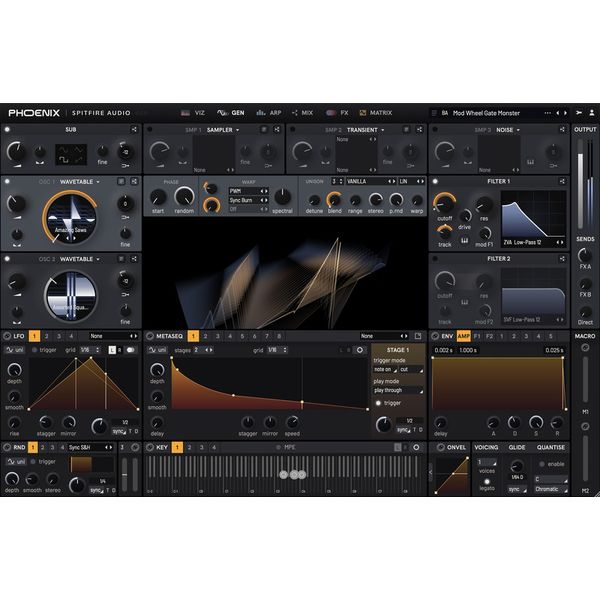Open SMP 1 SAMPLER type dropdown
Viewport: 600px width, 600px height.
[x=223, y=130]
